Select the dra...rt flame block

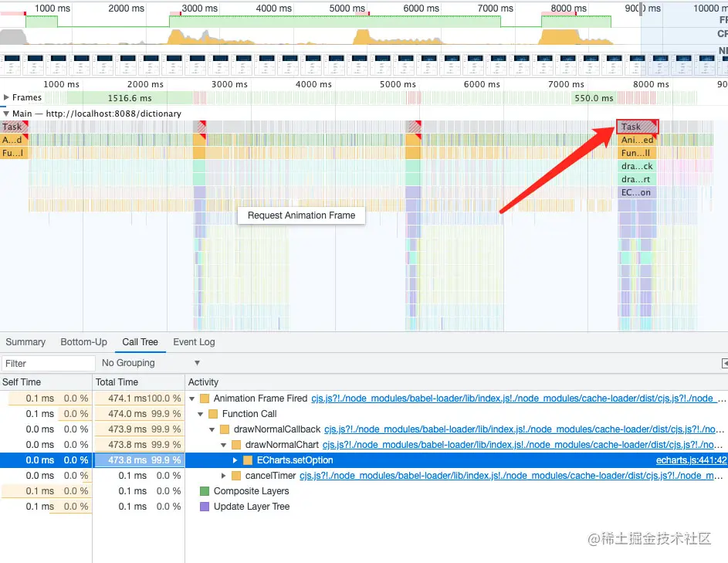point(637,179)
